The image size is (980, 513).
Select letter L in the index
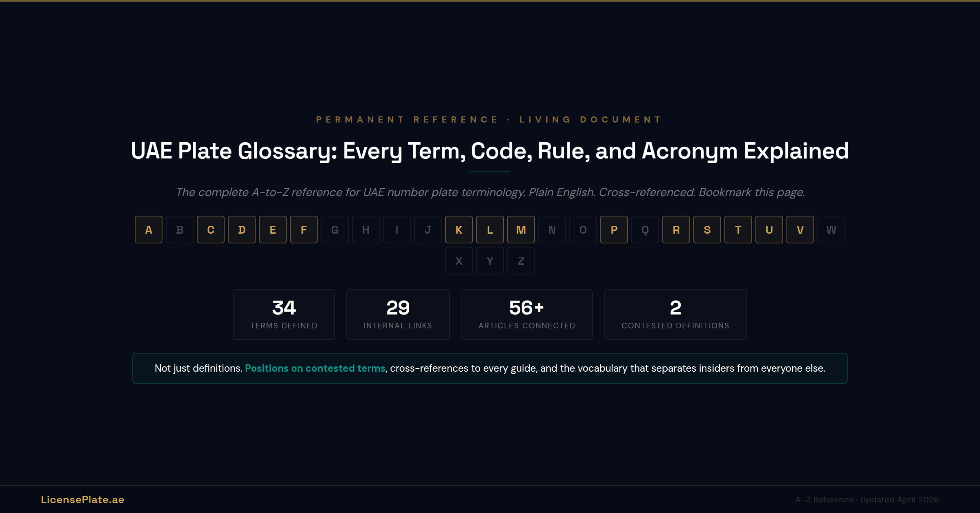click(x=490, y=230)
